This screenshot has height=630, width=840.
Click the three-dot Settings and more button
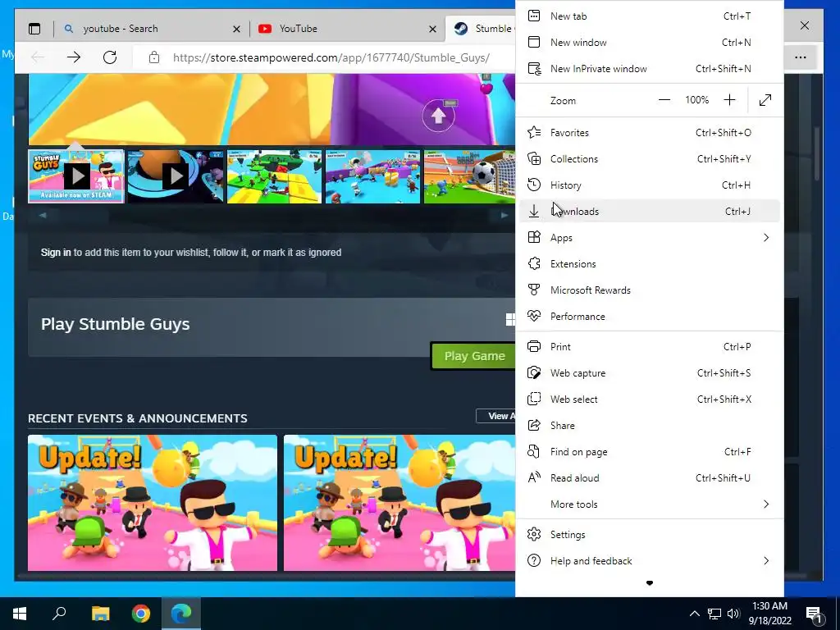point(801,57)
